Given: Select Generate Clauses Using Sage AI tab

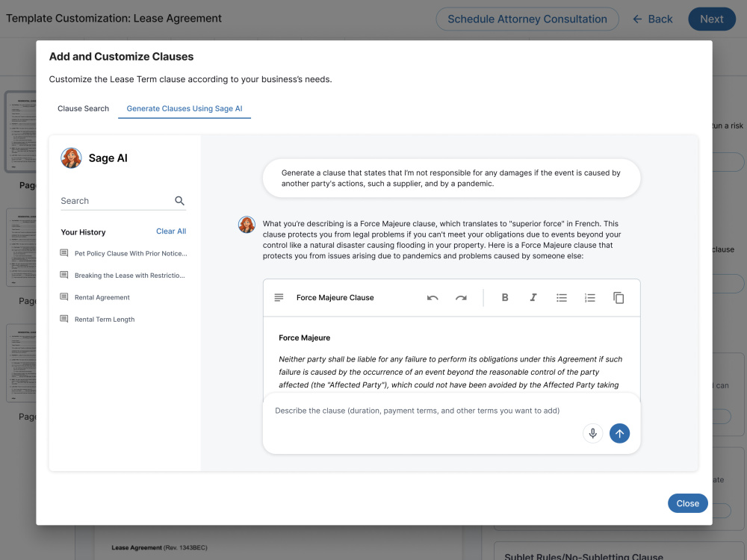Looking at the screenshot, I should click(x=185, y=108).
